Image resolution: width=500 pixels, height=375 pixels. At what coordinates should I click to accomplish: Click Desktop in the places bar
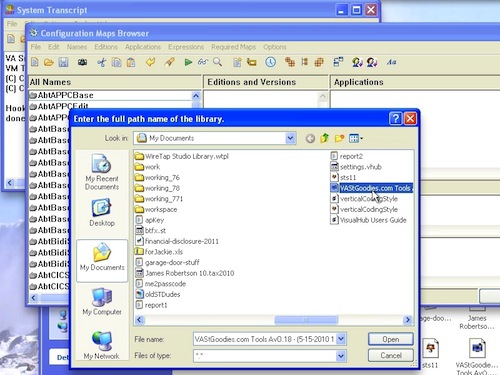[x=102, y=213]
